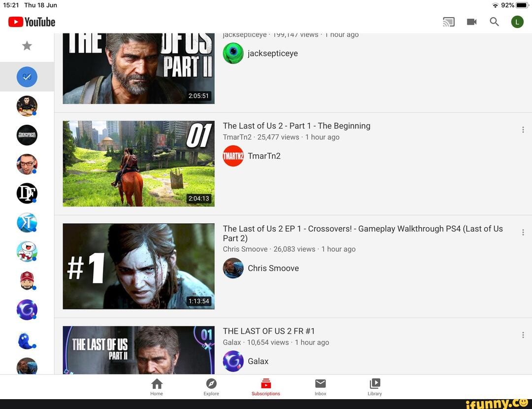
Task: Select the camera upload icon
Action: [471, 22]
